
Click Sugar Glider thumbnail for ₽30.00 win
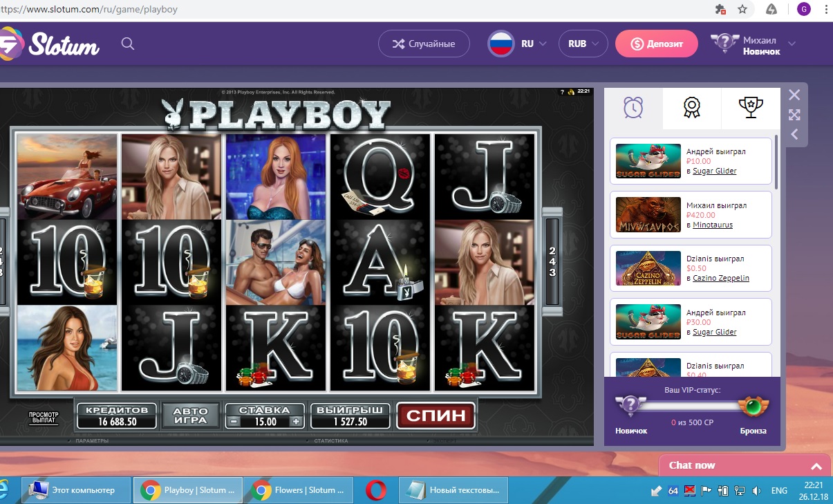[647, 322]
